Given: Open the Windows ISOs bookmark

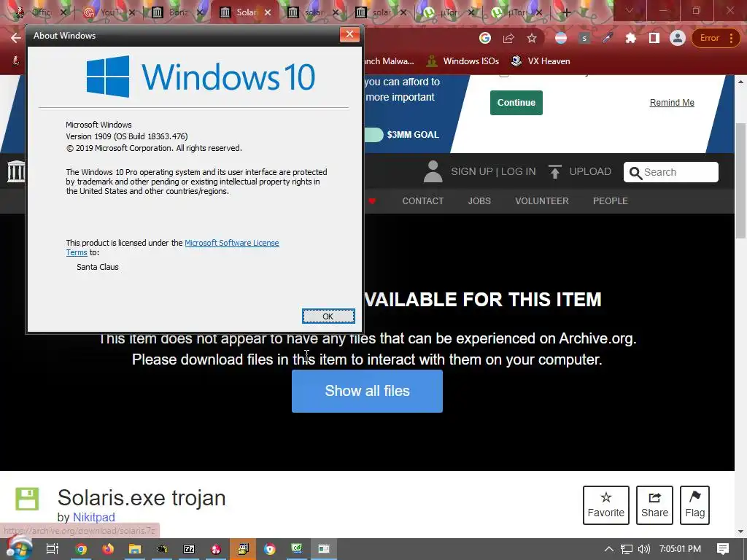Looking at the screenshot, I should coord(463,61).
